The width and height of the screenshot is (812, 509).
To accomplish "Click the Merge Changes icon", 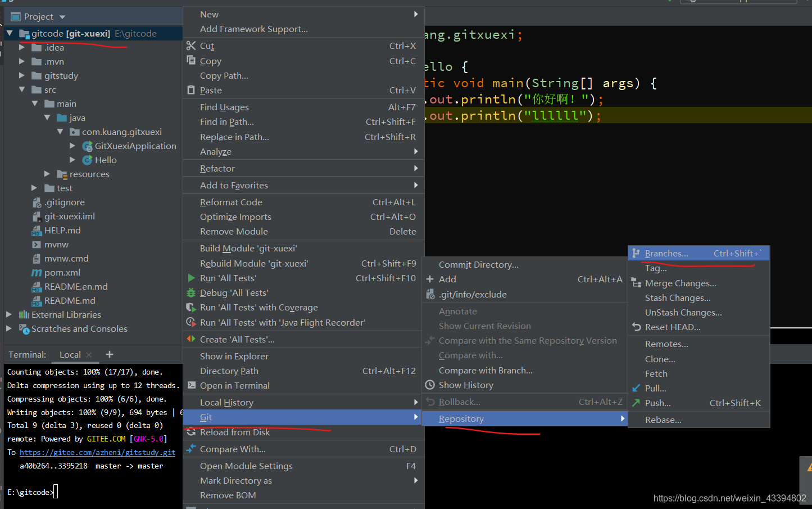I will tap(636, 283).
